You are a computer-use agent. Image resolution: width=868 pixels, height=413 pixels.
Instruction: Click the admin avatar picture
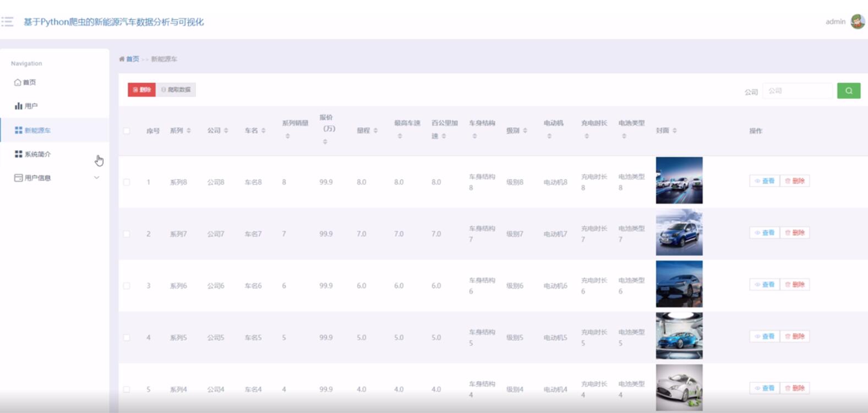tap(857, 21)
